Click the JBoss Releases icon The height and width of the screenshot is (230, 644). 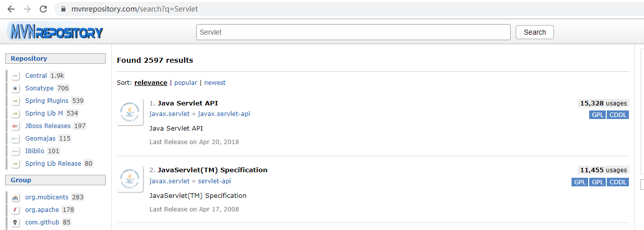(x=16, y=126)
